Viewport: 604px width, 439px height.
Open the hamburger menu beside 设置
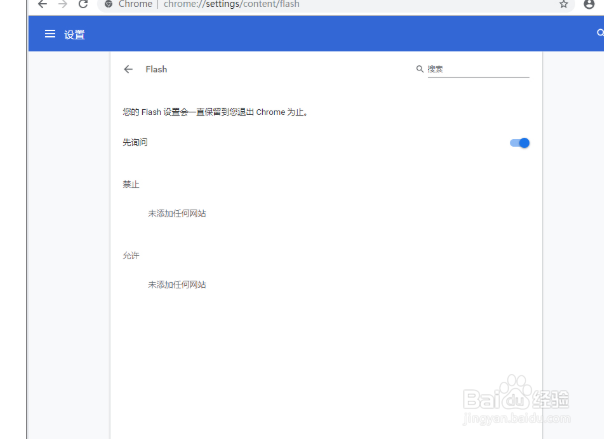click(50, 34)
